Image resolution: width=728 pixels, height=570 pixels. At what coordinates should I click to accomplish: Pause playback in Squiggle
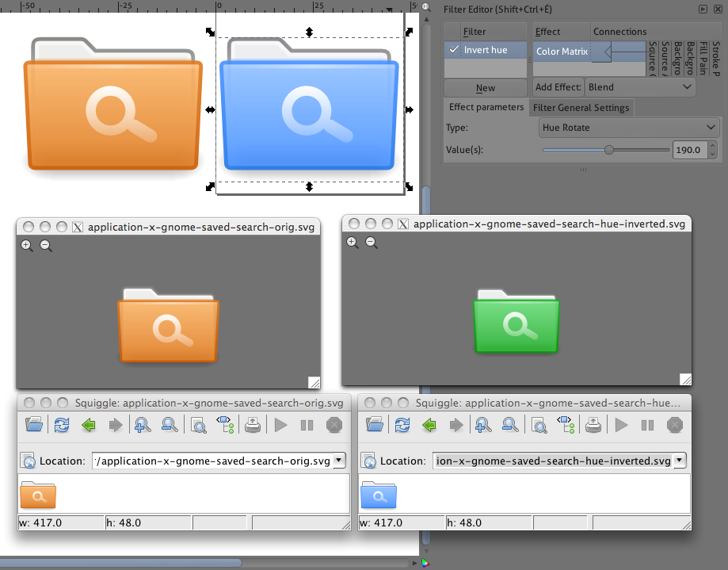pyautogui.click(x=307, y=424)
